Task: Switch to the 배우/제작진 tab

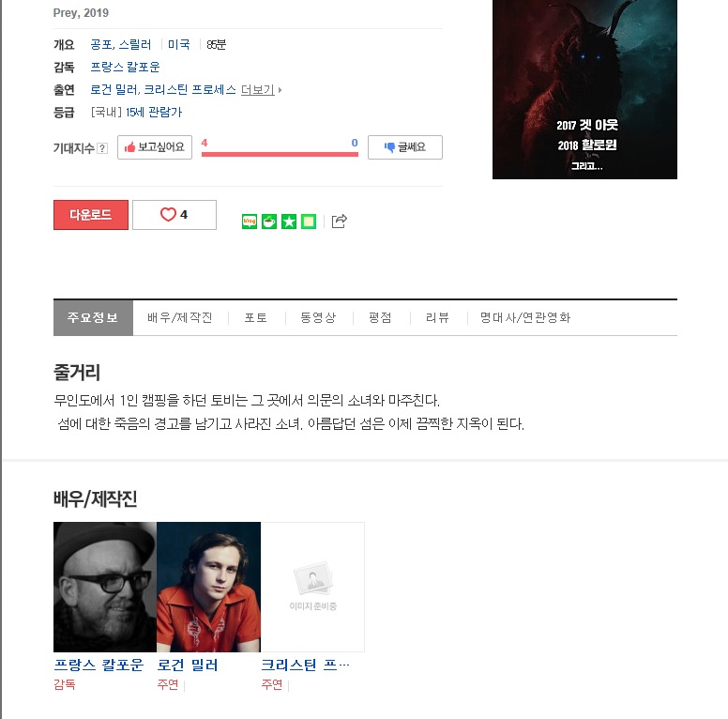Action: pyautogui.click(x=180, y=317)
